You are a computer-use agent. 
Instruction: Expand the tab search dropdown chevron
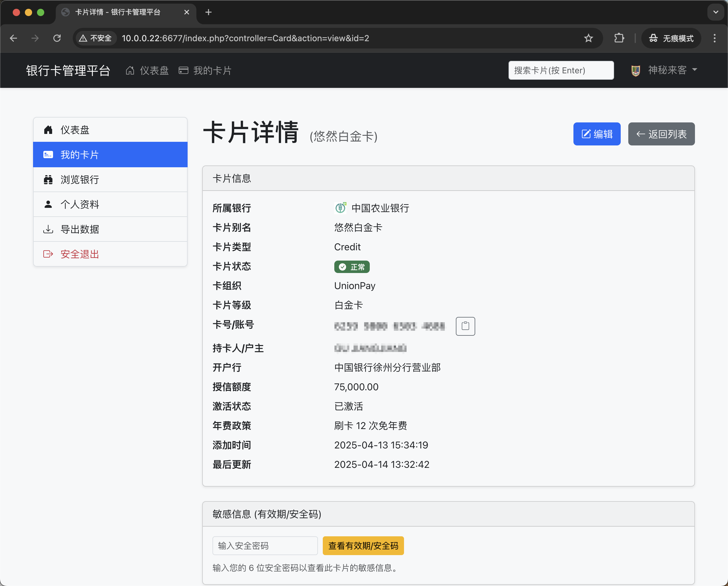(716, 12)
